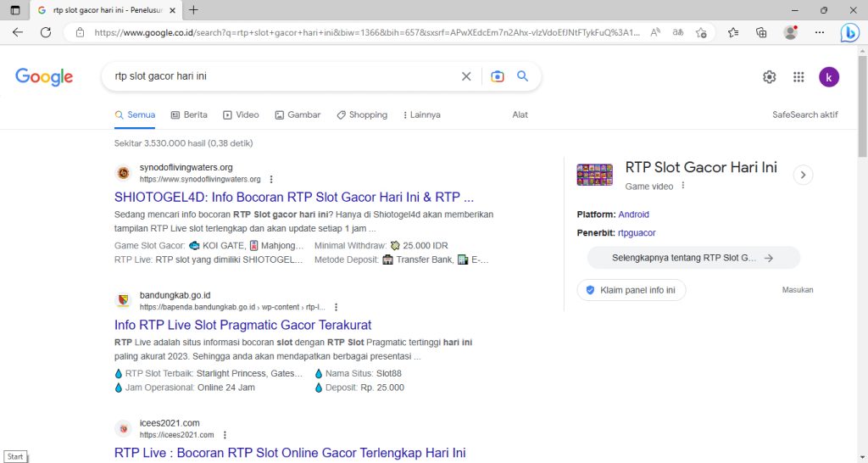Open RTP Live Bocoran RTP Slot result
This screenshot has height=463, width=868.
290,453
